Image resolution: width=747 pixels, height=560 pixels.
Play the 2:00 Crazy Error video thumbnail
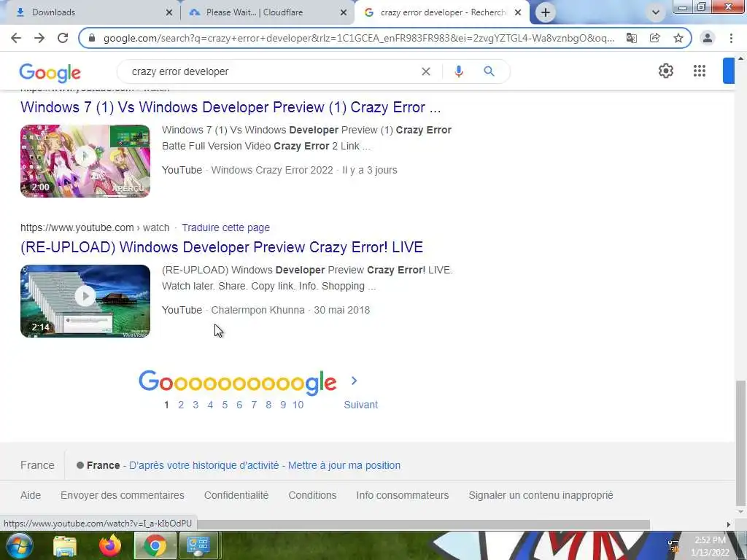[85, 161]
